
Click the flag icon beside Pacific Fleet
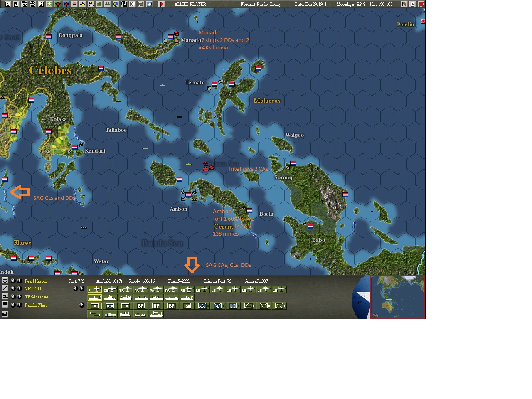click(x=5, y=305)
